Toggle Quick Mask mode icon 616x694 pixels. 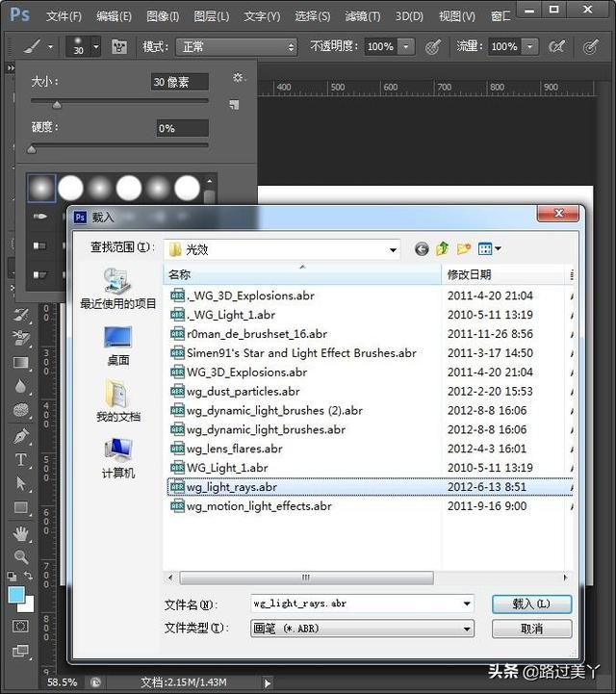click(20, 626)
